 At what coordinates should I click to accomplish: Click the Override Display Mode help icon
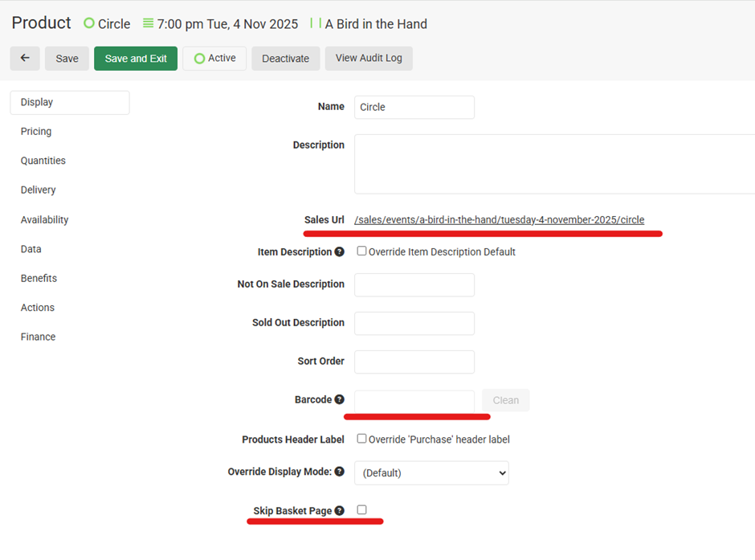click(x=340, y=472)
